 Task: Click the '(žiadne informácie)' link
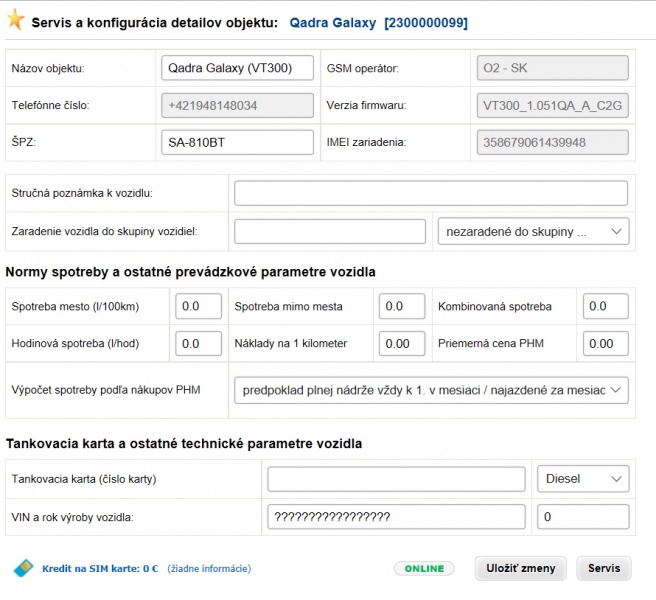coord(209,569)
